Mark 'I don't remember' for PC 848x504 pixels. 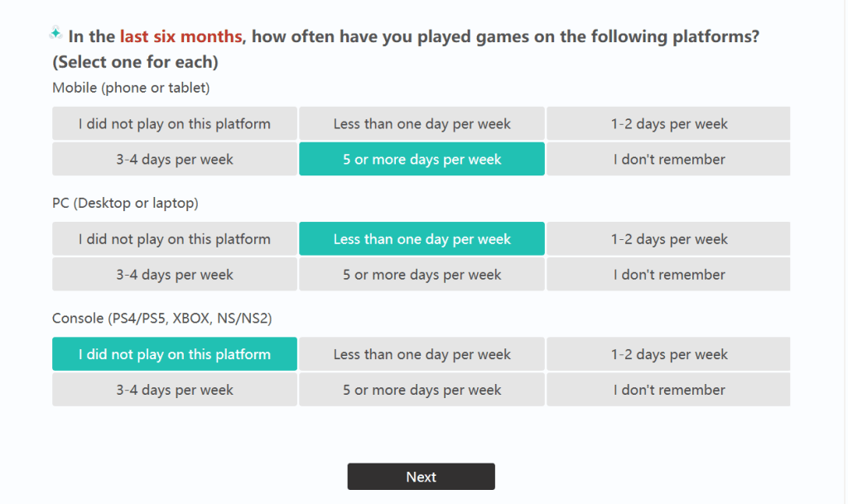tap(668, 275)
